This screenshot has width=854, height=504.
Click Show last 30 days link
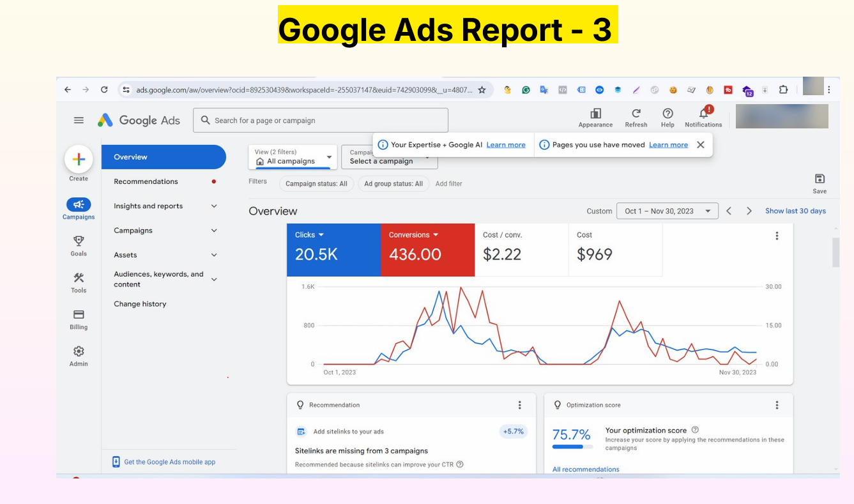795,211
